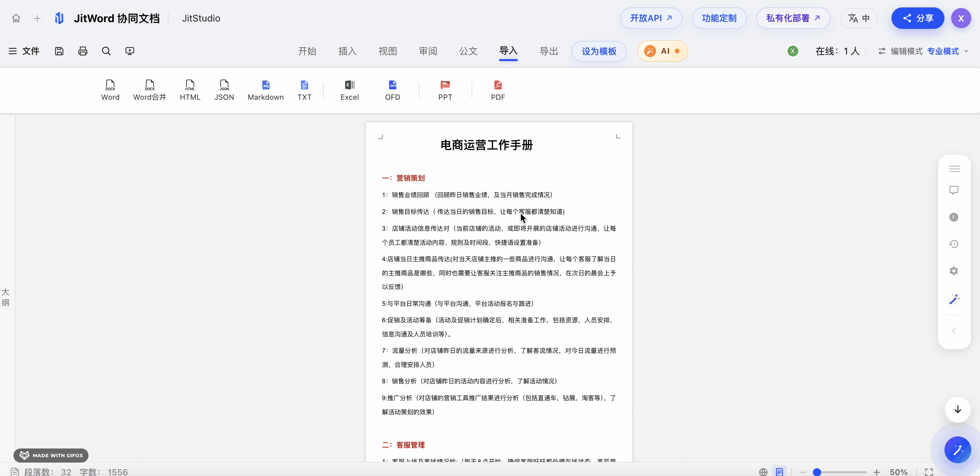Start presentation mode icon
The height and width of the screenshot is (476, 980).
(130, 51)
